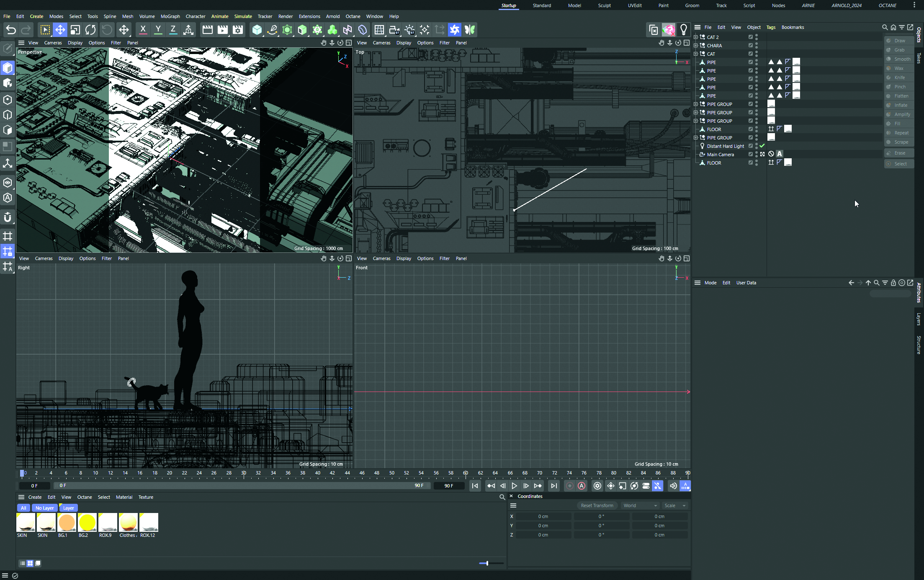Click timeline frame marker 30
Viewport: 924px width, 580px height.
click(x=244, y=473)
